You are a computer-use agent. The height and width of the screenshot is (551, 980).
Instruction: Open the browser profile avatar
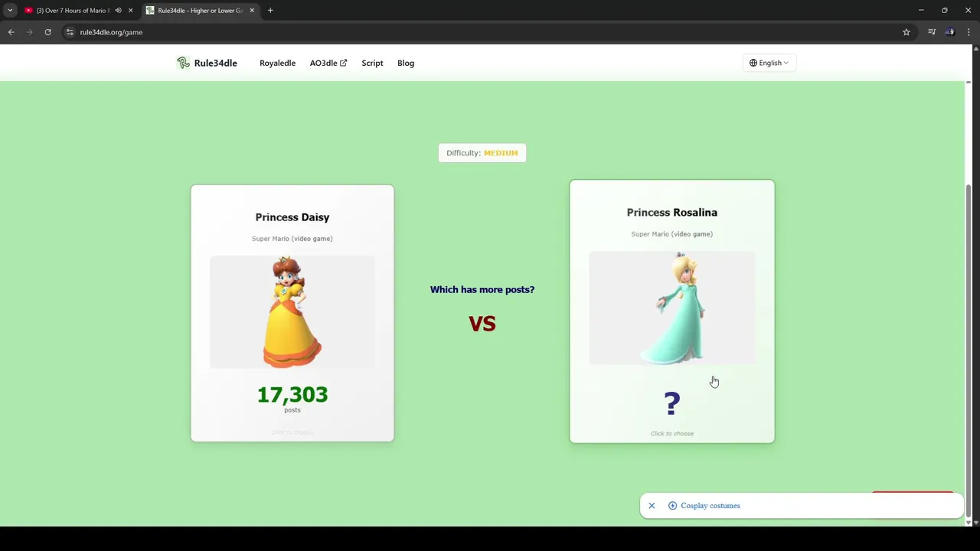coord(950,32)
